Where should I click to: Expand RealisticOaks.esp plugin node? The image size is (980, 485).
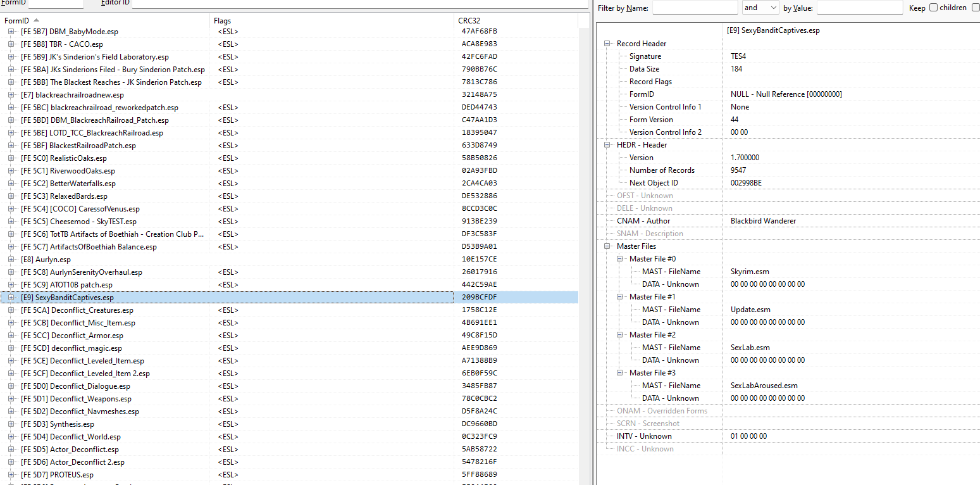[11, 158]
